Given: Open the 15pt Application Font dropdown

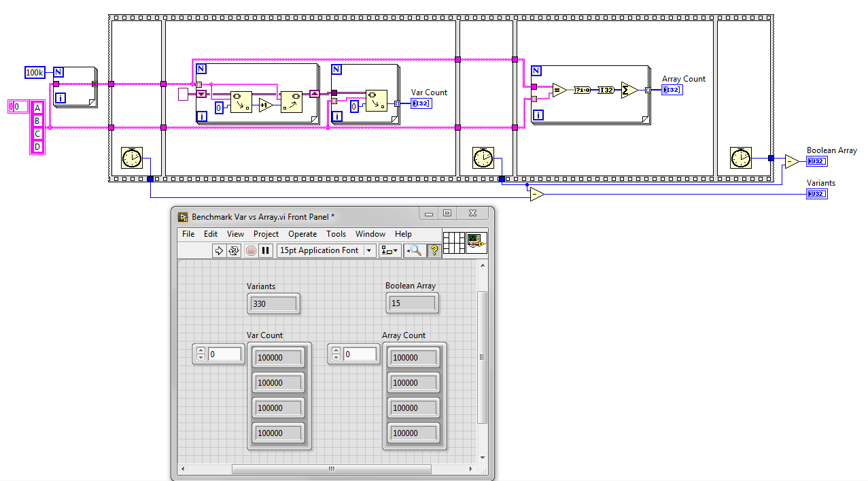Looking at the screenshot, I should coord(326,250).
